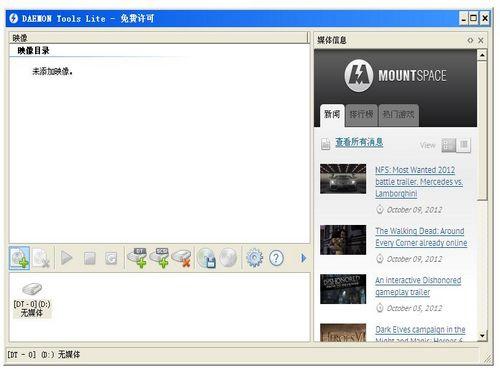Add a SCSI virtual drive
This screenshot has width=500, height=375.
click(x=159, y=258)
